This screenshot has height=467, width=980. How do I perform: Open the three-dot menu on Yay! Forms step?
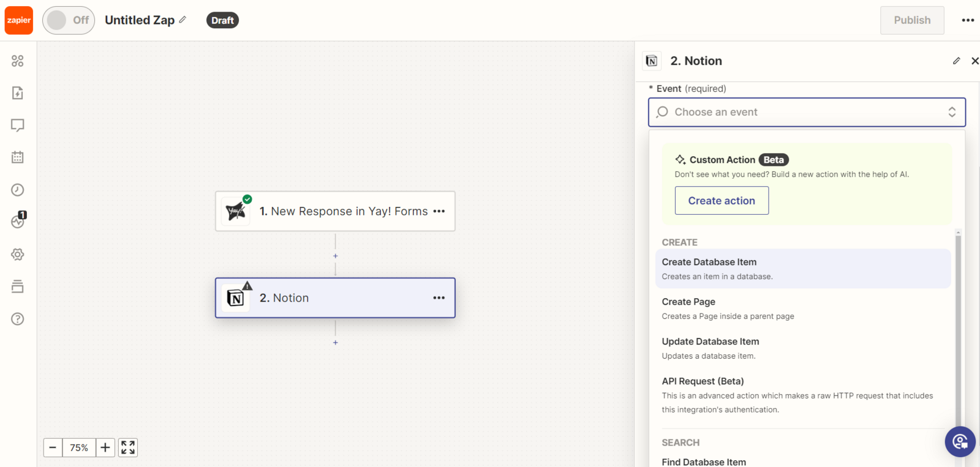[439, 211]
